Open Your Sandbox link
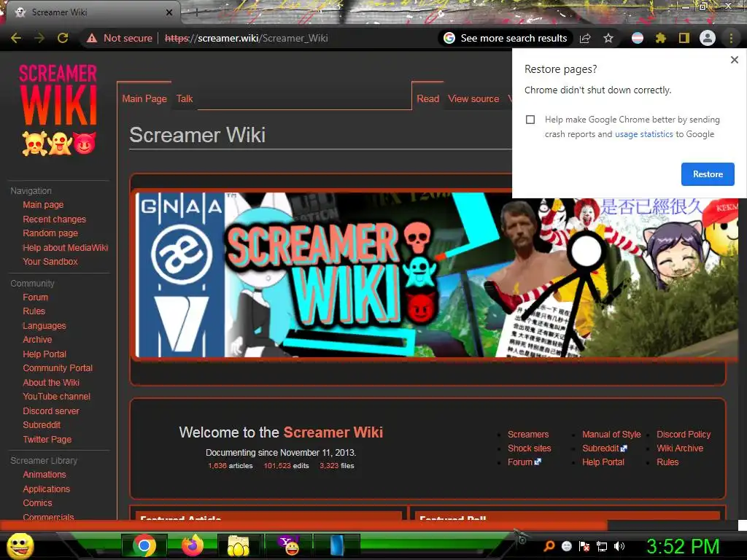The width and height of the screenshot is (747, 560). [x=50, y=262]
